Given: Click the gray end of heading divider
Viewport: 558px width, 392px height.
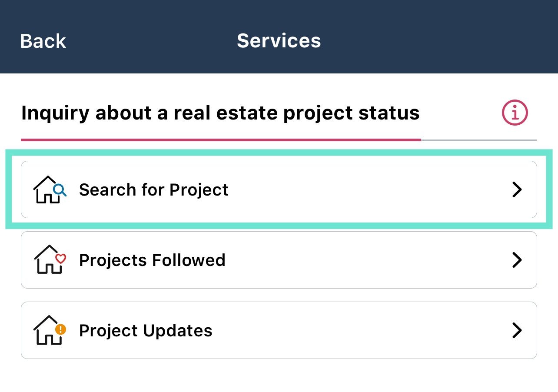Looking at the screenshot, I should coord(479,140).
